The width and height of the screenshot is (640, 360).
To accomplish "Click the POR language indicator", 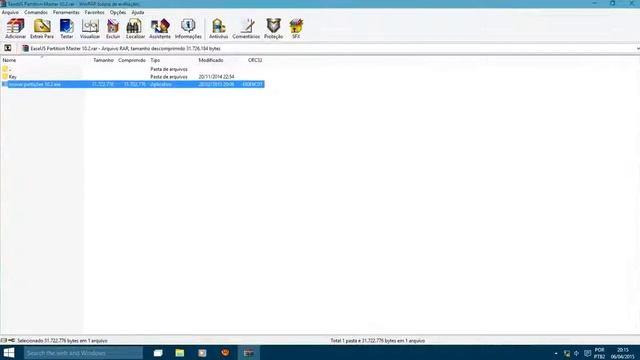I will click(x=600, y=353).
